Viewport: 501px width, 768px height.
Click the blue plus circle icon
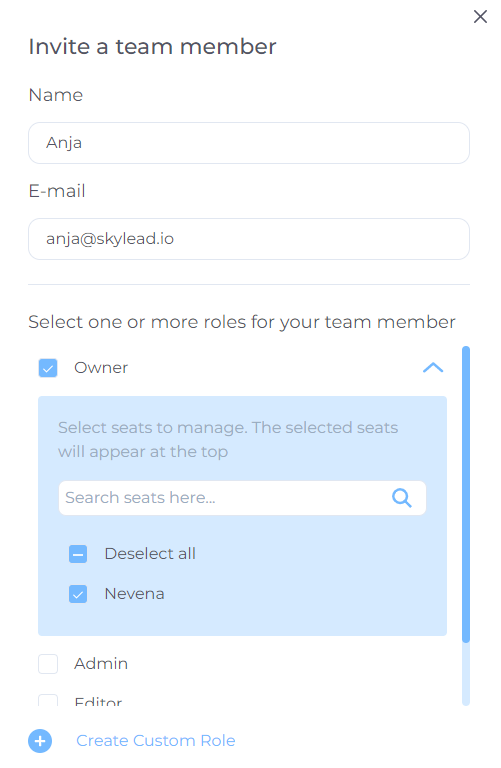click(40, 741)
